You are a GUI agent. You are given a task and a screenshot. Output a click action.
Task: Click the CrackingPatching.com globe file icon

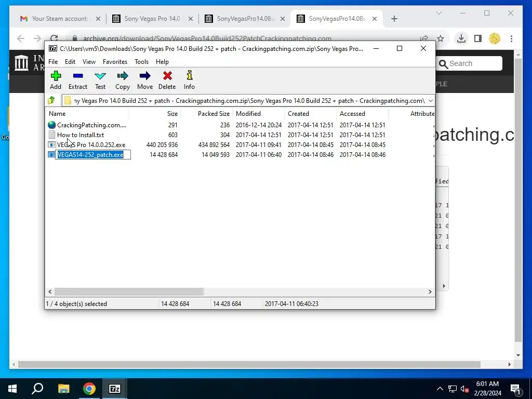(51, 125)
